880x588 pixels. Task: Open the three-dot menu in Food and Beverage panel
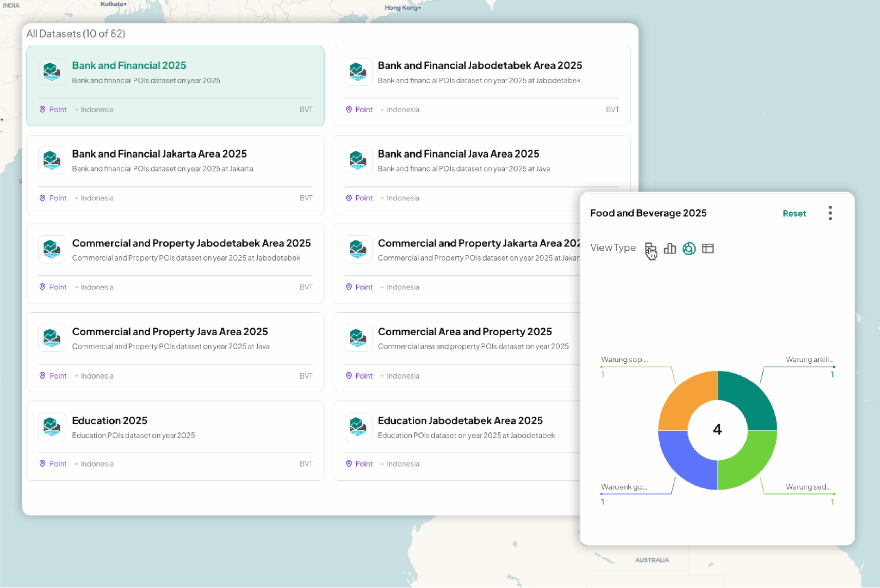830,213
